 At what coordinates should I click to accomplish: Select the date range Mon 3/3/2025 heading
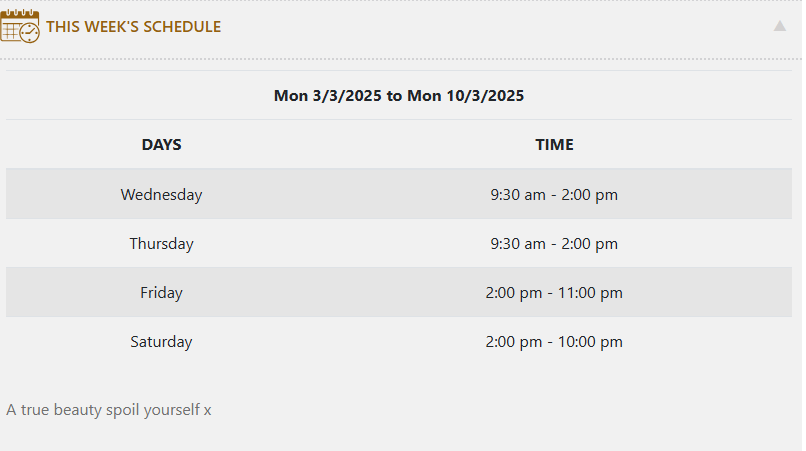399,96
